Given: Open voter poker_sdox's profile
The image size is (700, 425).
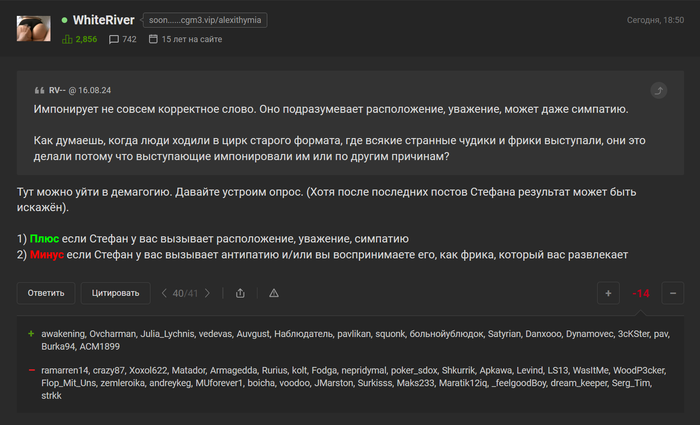Looking at the screenshot, I should click(414, 371).
